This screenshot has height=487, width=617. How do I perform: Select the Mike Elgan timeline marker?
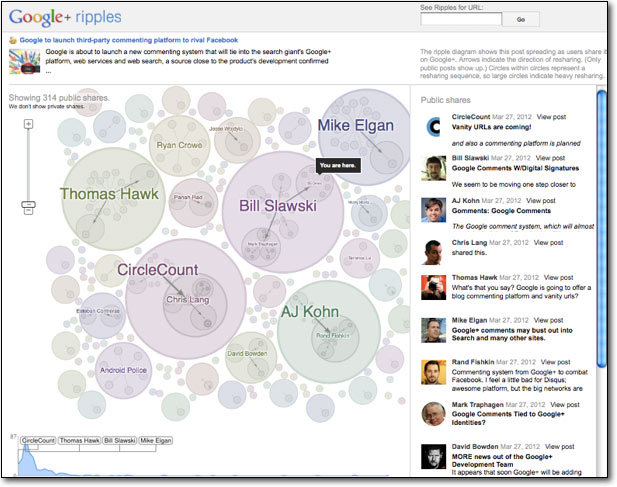156,441
